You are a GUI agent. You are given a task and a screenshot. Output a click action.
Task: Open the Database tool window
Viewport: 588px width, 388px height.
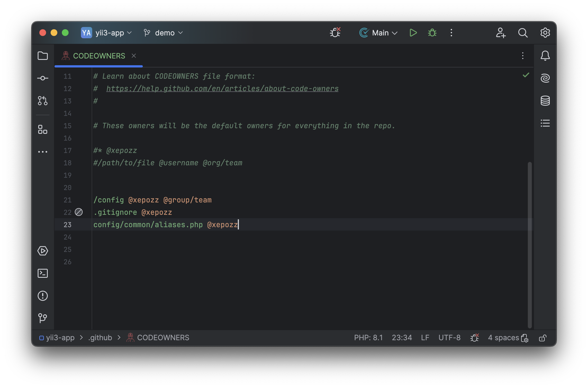tap(545, 101)
